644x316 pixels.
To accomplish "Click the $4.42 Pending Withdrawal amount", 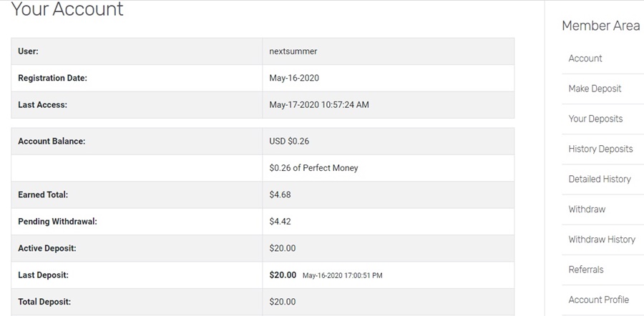I will click(x=280, y=222).
